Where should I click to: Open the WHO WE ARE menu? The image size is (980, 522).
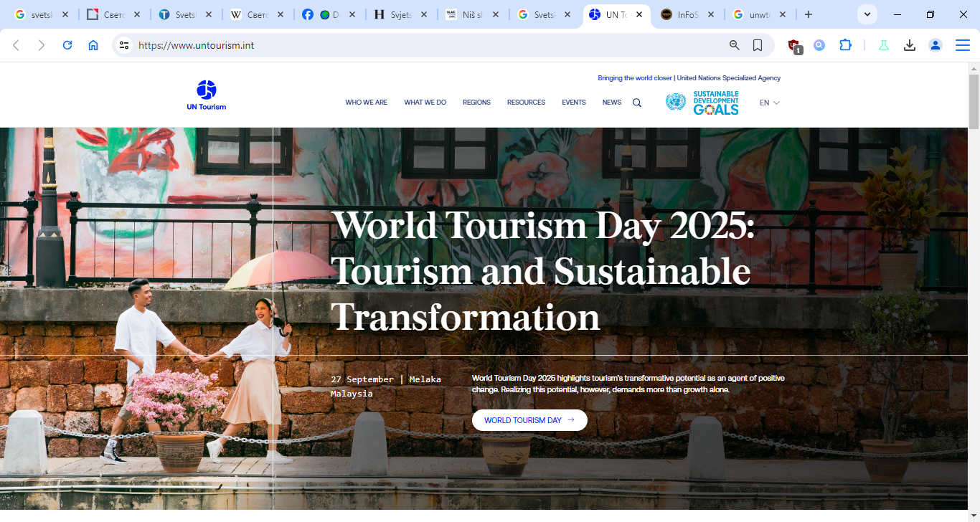366,103
